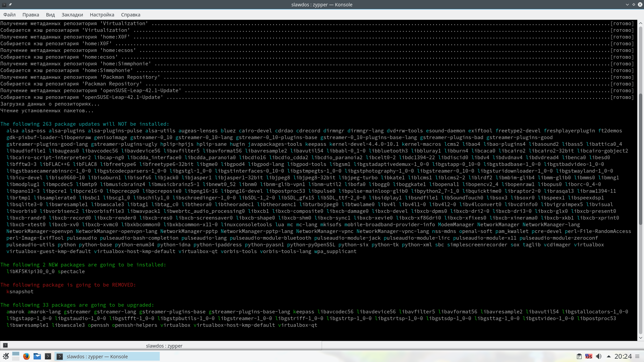Viewport: 644px width, 362px height.
Task: Open the mail client taskbar icon
Action: click(37, 356)
